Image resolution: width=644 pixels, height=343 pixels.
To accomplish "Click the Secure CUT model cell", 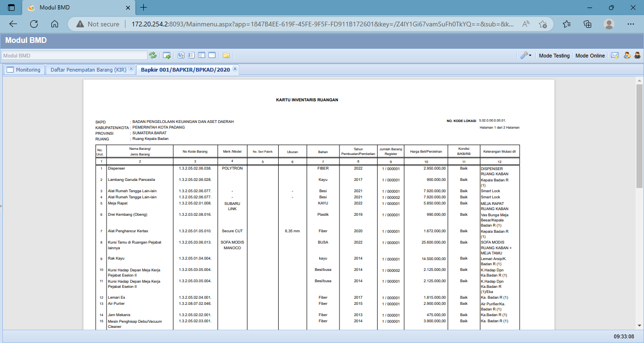I will (232, 231).
